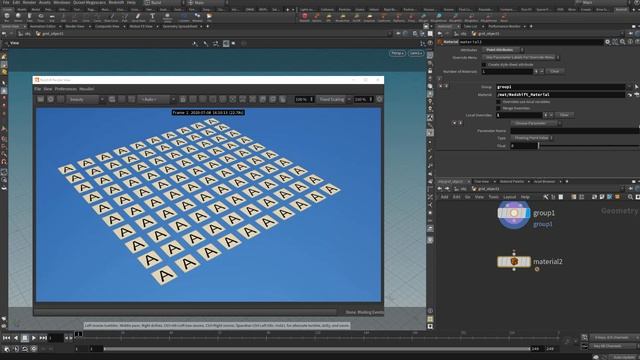Click the parameter search magnifier icon
The image size is (640, 360).
tap(622, 42)
